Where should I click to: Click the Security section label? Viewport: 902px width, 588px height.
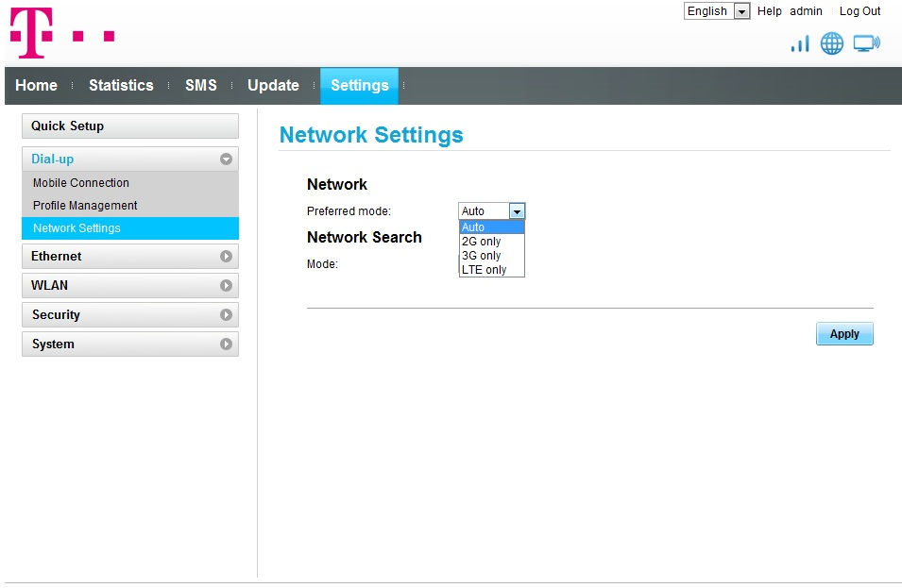pyautogui.click(x=56, y=315)
